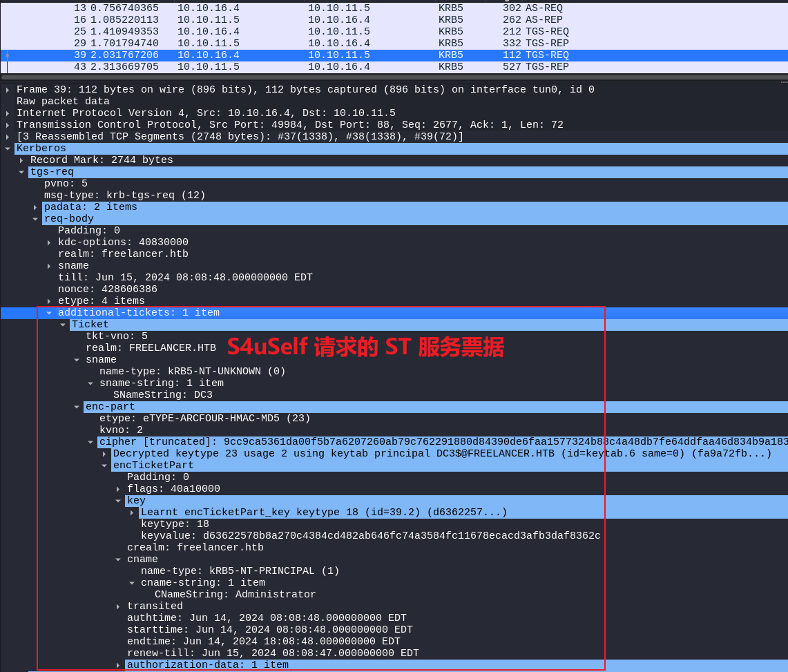The image size is (788, 672).
Task: Select the SNameString: DC3 entry
Action: (x=162, y=395)
